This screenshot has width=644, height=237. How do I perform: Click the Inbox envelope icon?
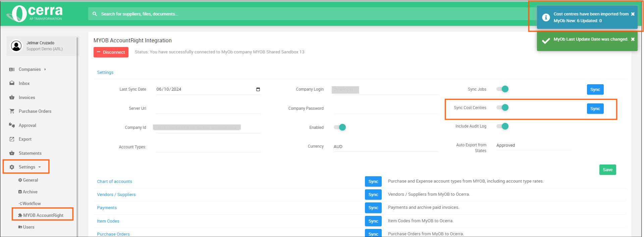[12, 83]
